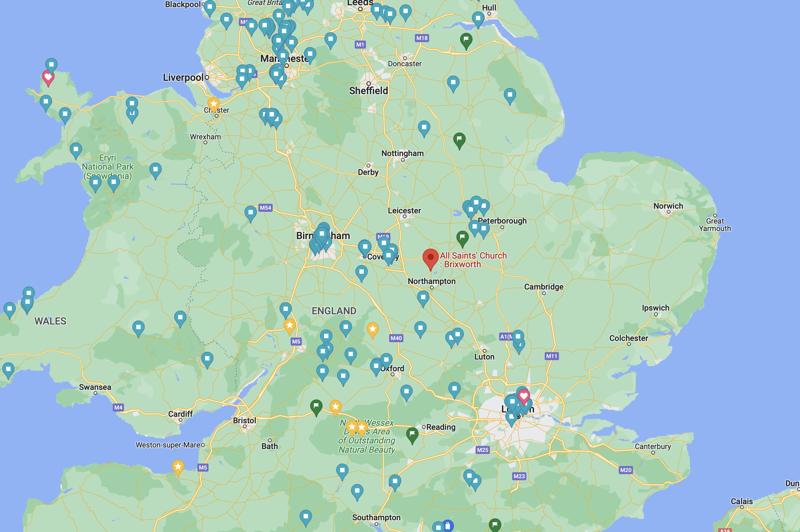
Task: Open green flag marker southwest of Peterborough
Action: [x=462, y=238]
